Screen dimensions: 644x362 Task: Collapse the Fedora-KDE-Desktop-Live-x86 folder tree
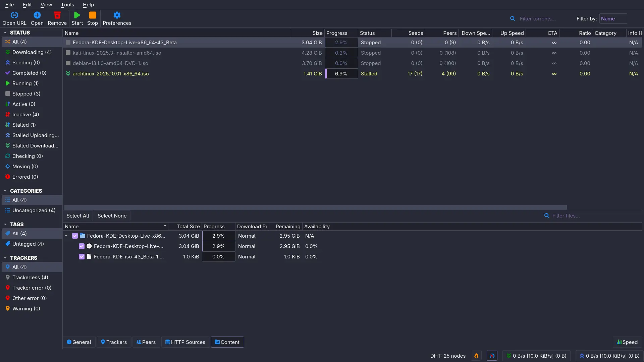pos(66,236)
